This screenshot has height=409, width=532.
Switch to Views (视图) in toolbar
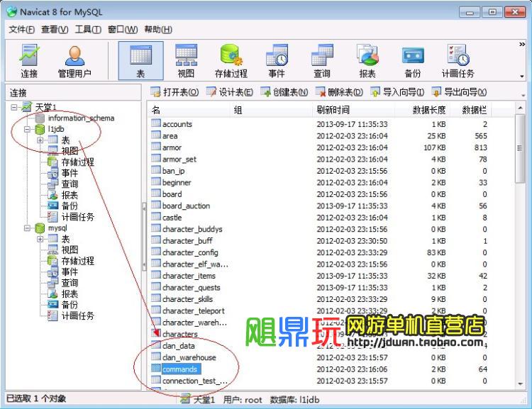tap(186, 61)
